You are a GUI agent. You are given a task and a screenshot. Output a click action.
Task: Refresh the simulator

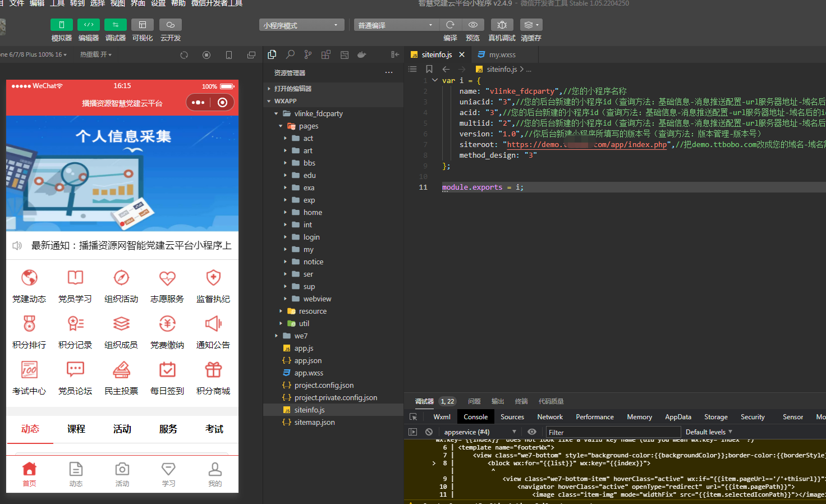(x=184, y=55)
